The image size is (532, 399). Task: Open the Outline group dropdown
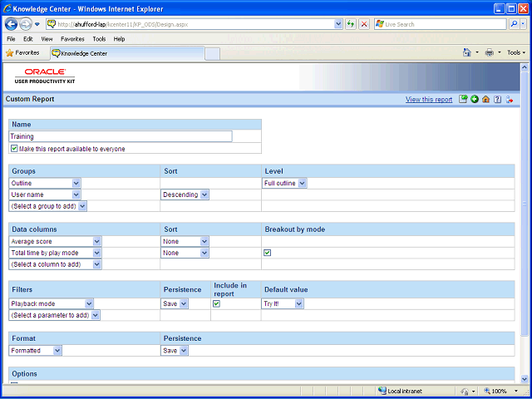click(45, 183)
